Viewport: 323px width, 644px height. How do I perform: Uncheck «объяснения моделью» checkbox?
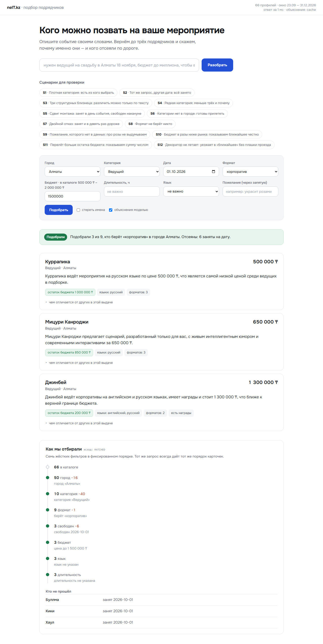click(111, 210)
